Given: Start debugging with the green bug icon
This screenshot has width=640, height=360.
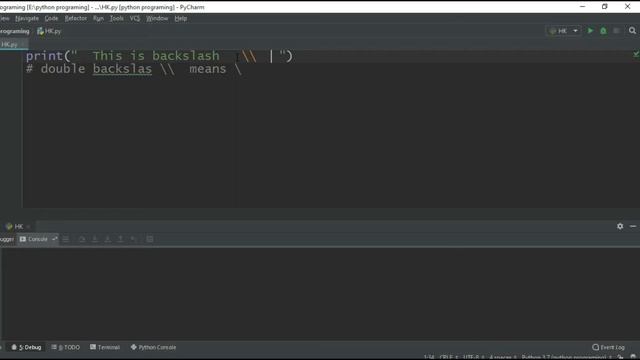Looking at the screenshot, I should coord(603,31).
